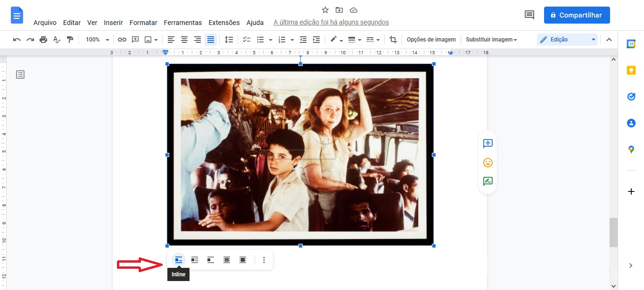
Task: Open the Ver menu
Action: [92, 23]
